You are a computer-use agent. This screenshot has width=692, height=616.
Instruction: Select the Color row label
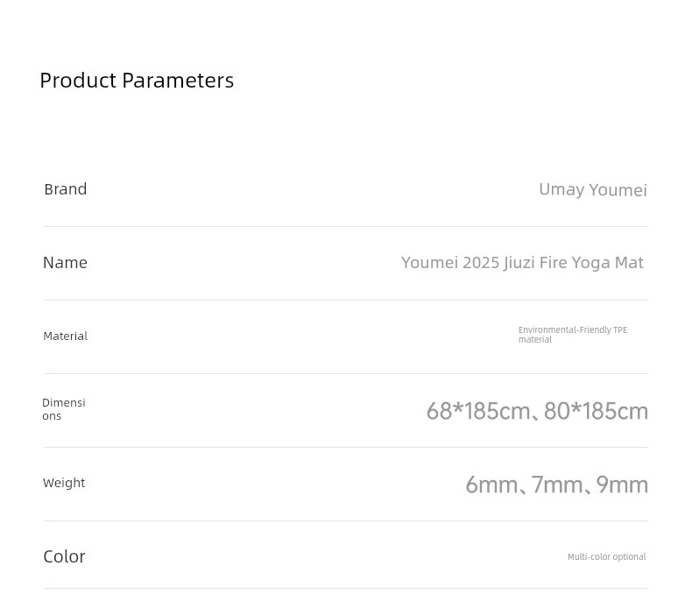coord(65,556)
